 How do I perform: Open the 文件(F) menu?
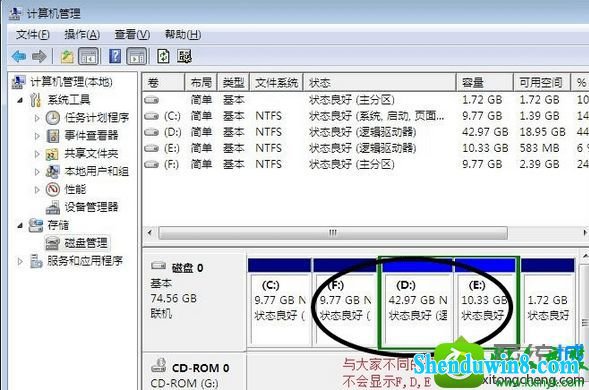click(33, 35)
